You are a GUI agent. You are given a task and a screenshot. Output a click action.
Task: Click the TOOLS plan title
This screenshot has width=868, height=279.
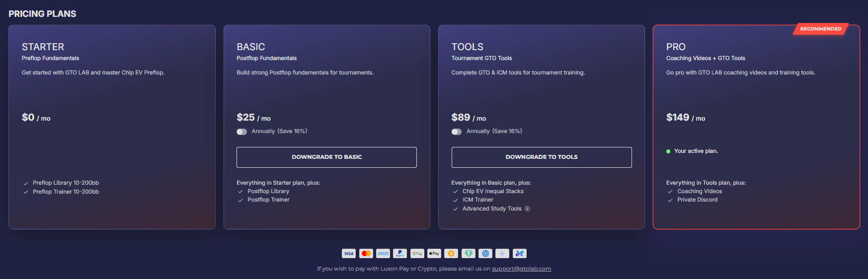pos(468,47)
